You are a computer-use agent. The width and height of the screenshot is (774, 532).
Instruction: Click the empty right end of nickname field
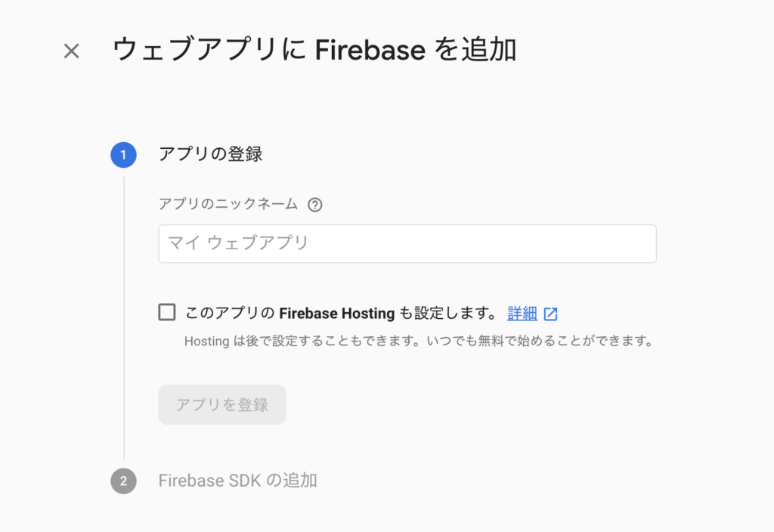click(x=593, y=244)
